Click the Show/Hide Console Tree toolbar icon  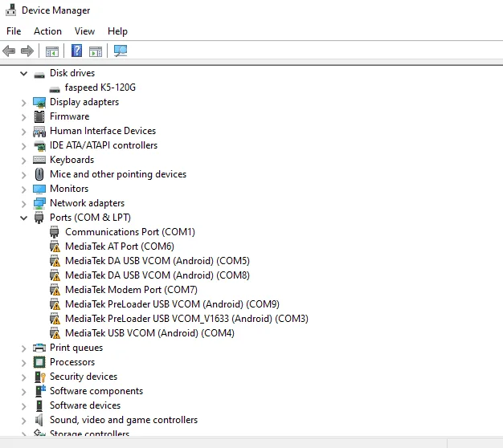[x=52, y=51]
